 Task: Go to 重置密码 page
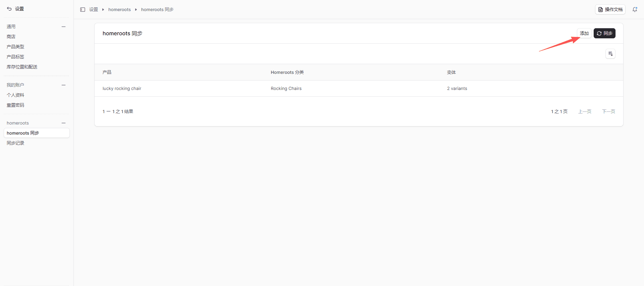point(15,105)
